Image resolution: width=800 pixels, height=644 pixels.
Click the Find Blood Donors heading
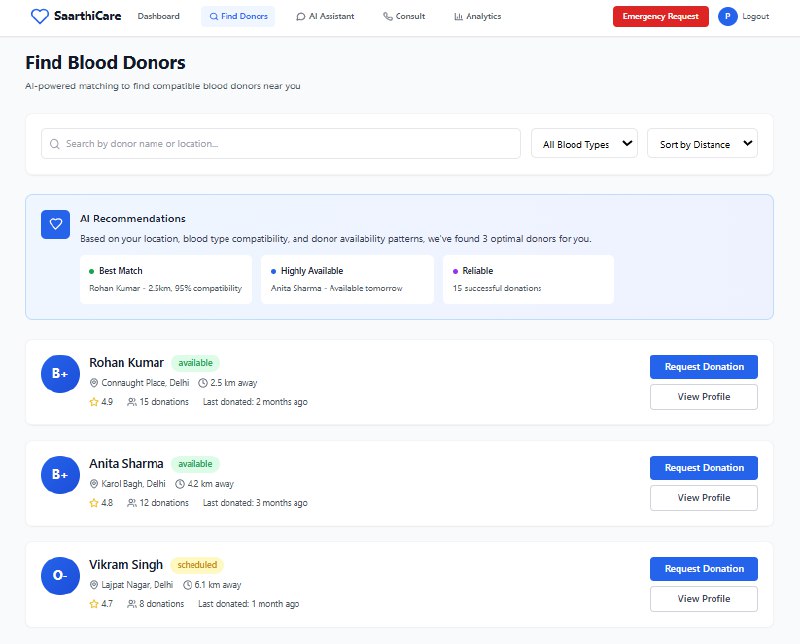tap(106, 63)
